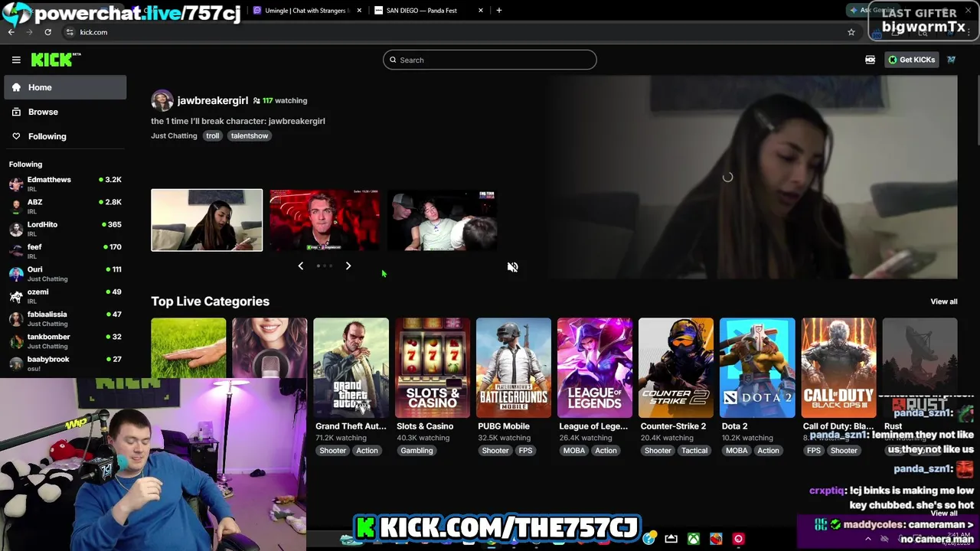The width and height of the screenshot is (980, 551).
Task: Open baabybrook in Following list
Action: click(65, 363)
